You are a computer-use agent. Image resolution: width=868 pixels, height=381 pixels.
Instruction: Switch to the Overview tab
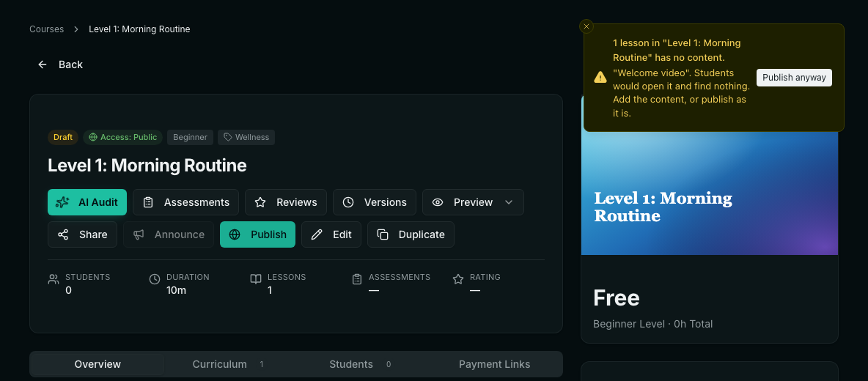[x=98, y=364]
